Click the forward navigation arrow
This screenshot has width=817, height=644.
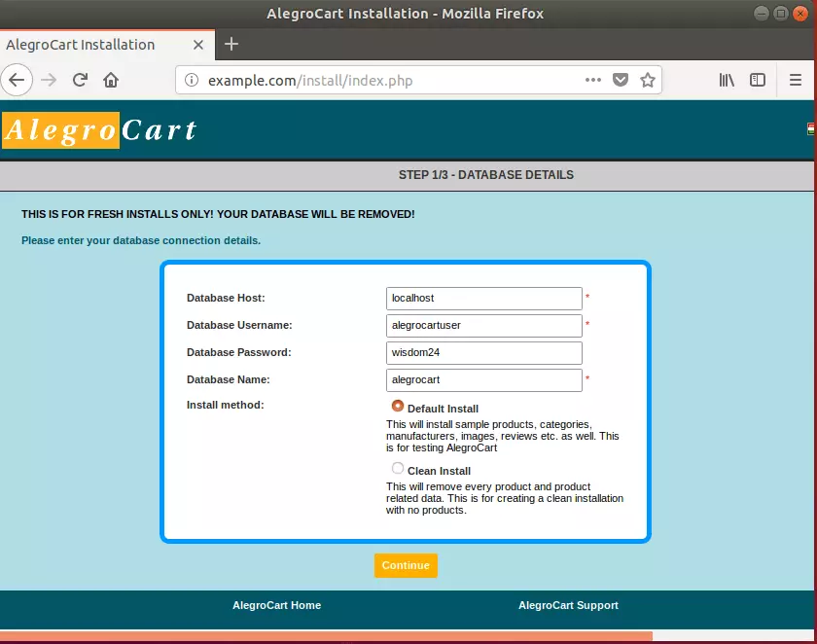point(49,80)
